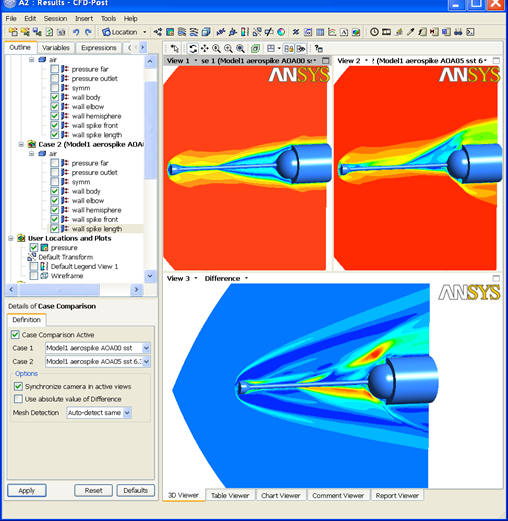508x521 pixels.
Task: Click the Defaults button
Action: pos(135,490)
